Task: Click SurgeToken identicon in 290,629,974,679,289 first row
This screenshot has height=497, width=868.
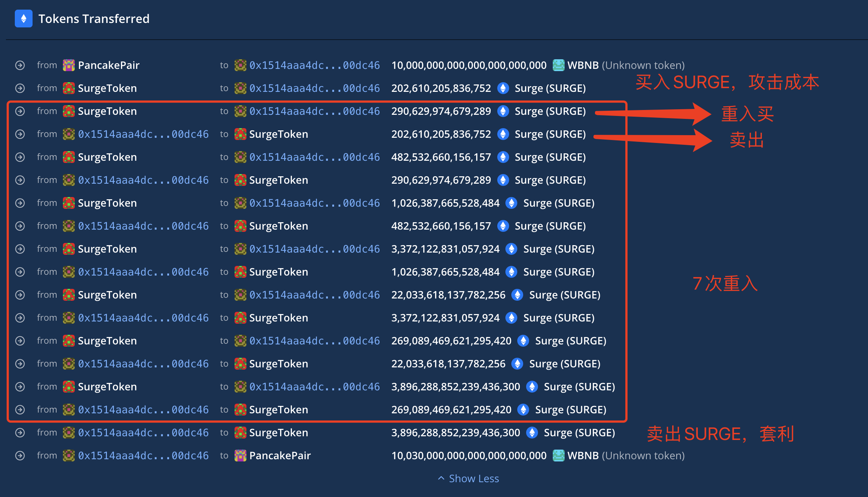Action: (x=68, y=111)
